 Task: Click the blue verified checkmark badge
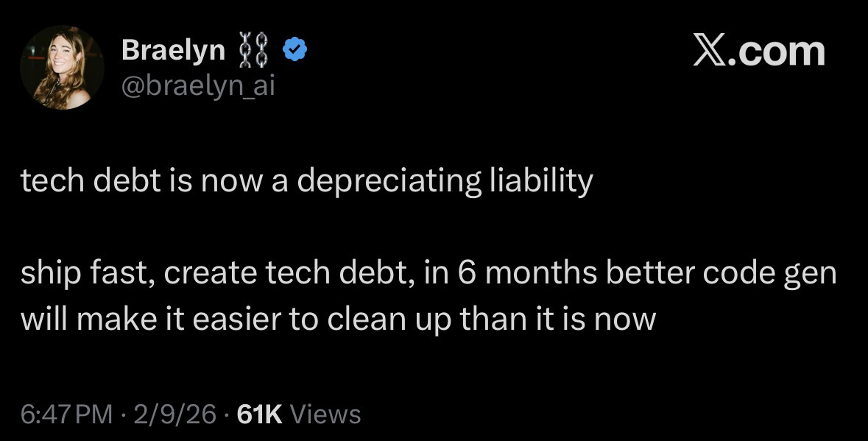click(295, 51)
